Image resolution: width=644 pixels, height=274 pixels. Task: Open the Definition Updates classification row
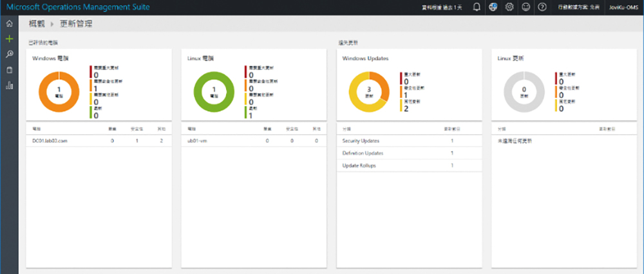[409, 153]
